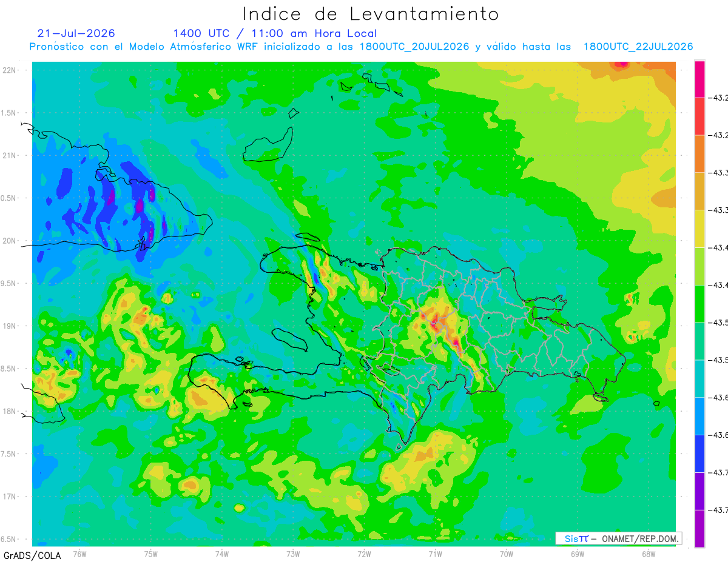Pick the amber-gold swatch in the color scale
Screen dimensions: 728x562
point(699,191)
